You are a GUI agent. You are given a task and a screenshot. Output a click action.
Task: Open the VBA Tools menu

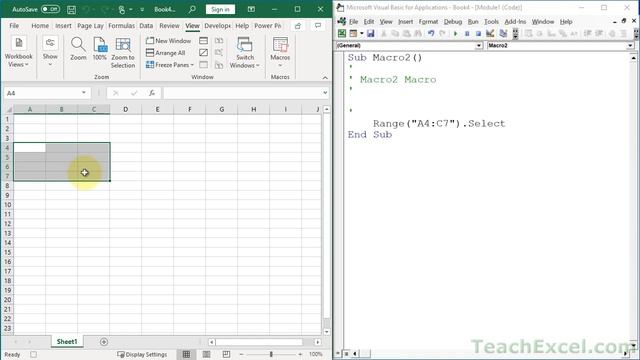(x=491, y=22)
